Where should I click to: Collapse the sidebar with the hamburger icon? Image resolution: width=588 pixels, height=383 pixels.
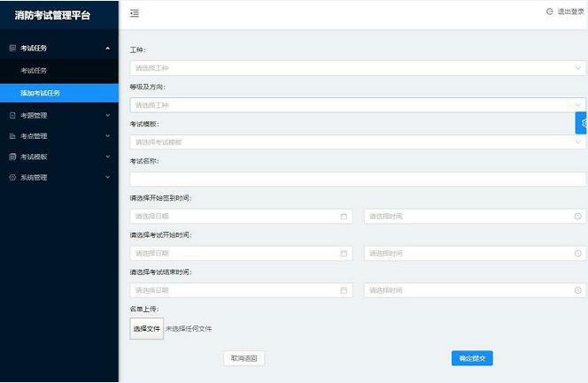(x=134, y=13)
